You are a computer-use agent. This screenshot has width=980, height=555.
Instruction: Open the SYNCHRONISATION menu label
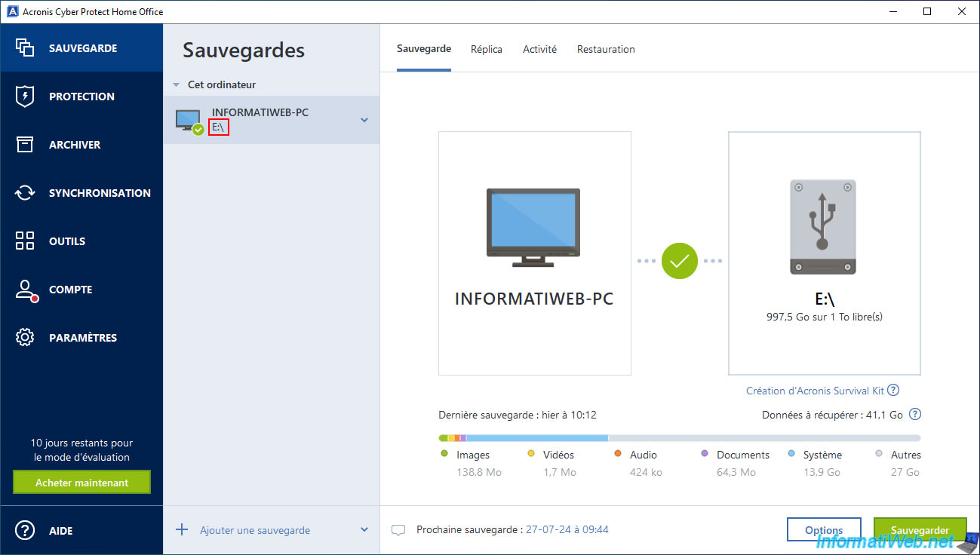[x=100, y=193]
